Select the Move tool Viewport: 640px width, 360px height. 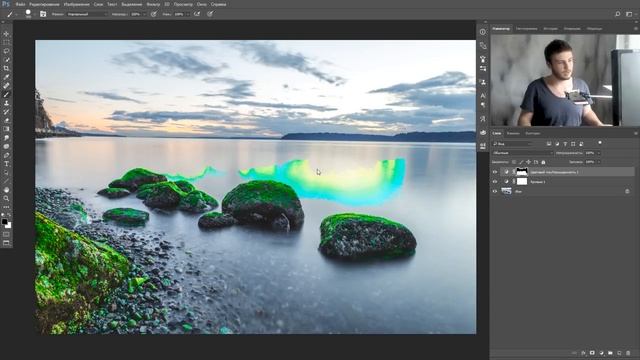tap(6, 34)
